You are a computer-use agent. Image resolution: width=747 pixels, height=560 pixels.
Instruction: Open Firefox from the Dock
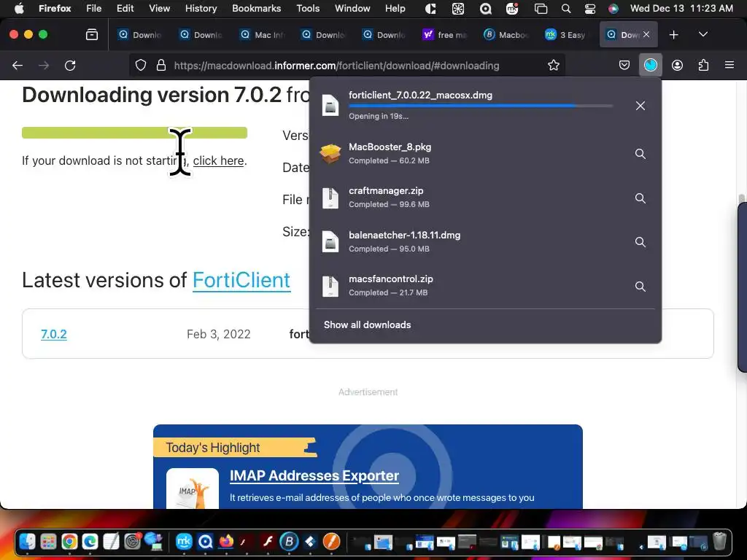226,542
